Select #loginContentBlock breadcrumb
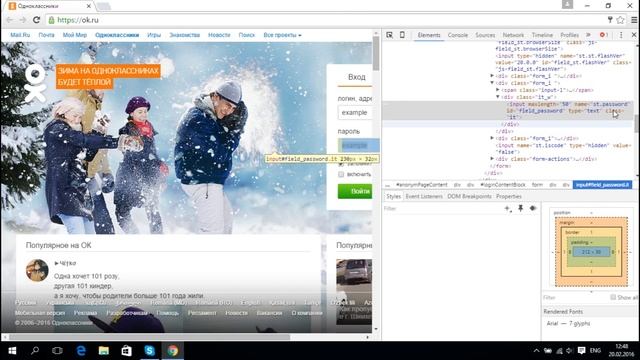 pyautogui.click(x=503, y=185)
